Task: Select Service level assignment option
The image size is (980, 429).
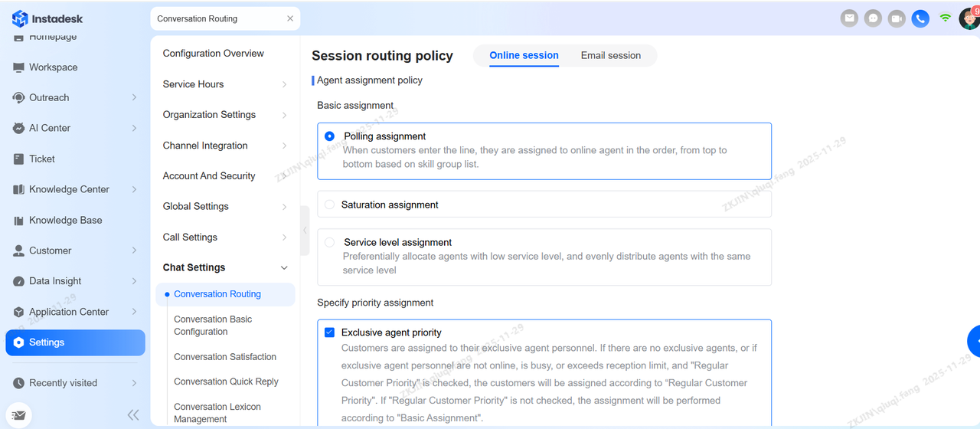Action: (x=330, y=242)
